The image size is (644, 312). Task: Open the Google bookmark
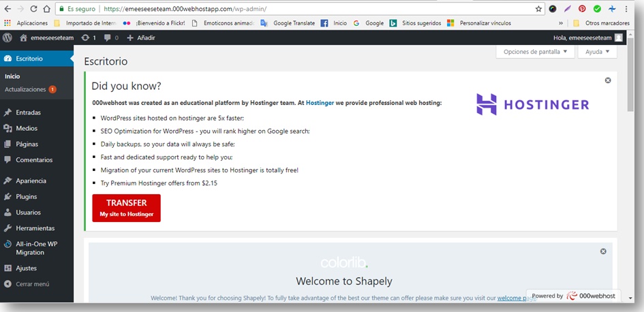369,23
